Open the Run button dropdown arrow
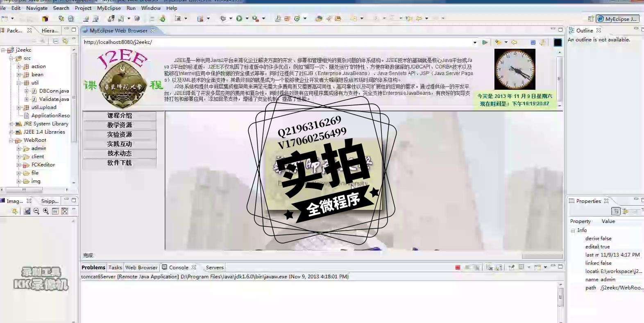 tap(247, 18)
